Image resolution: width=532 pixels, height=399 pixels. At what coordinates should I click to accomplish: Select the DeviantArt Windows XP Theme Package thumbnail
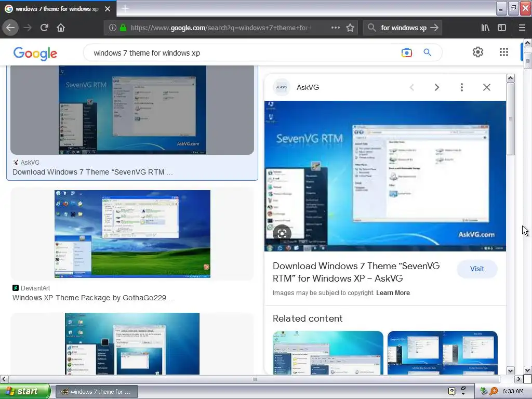132,234
